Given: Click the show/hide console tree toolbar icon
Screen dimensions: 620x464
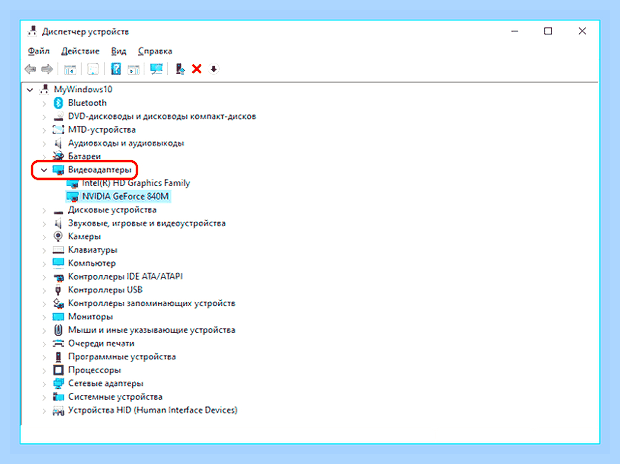Looking at the screenshot, I should pos(70,69).
